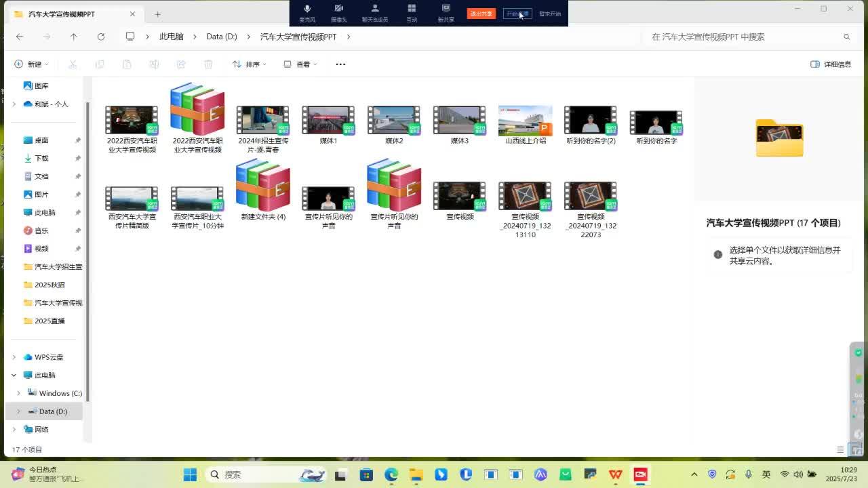Open the 新建 dropdown menu
Image resolution: width=868 pixels, height=488 pixels.
pyautogui.click(x=32, y=64)
